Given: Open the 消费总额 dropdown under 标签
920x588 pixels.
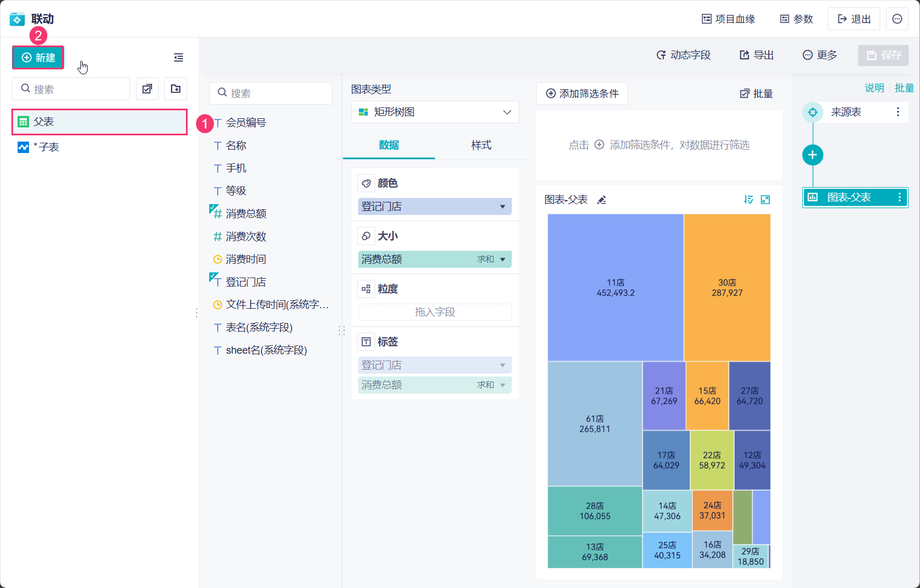Looking at the screenshot, I should [435, 385].
